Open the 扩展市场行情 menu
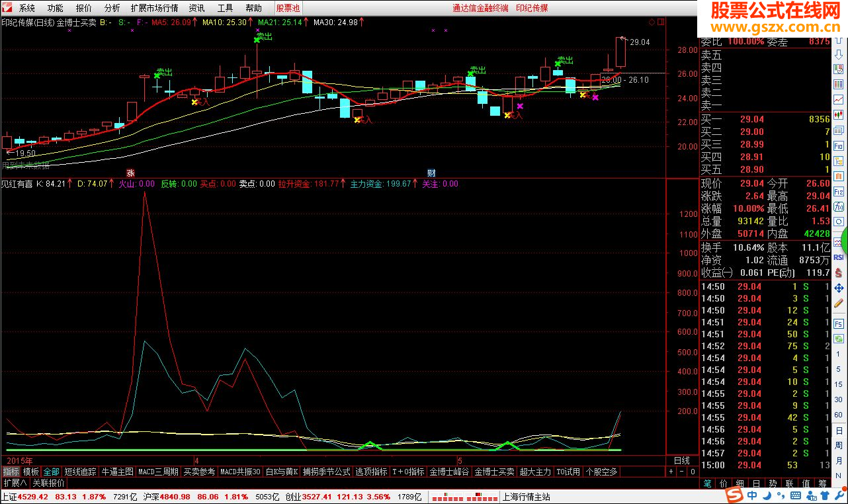Screen dimensions: 848x504 click(x=154, y=8)
